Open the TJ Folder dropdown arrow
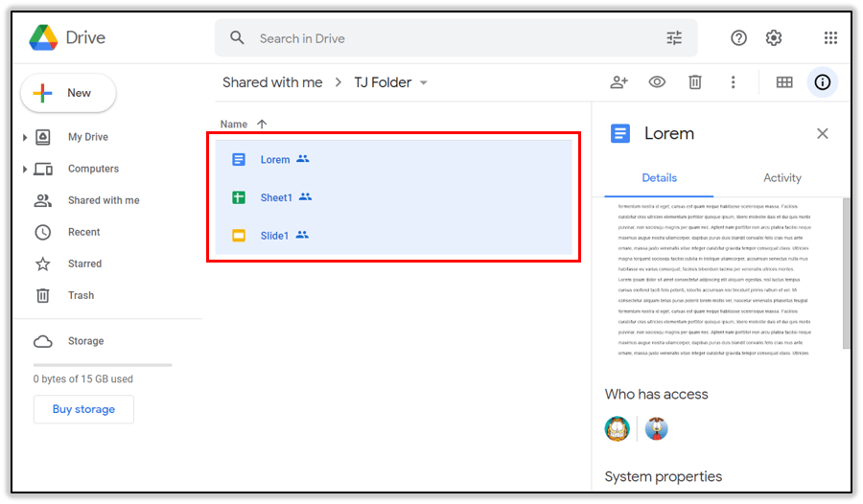863x504 pixels. [424, 83]
